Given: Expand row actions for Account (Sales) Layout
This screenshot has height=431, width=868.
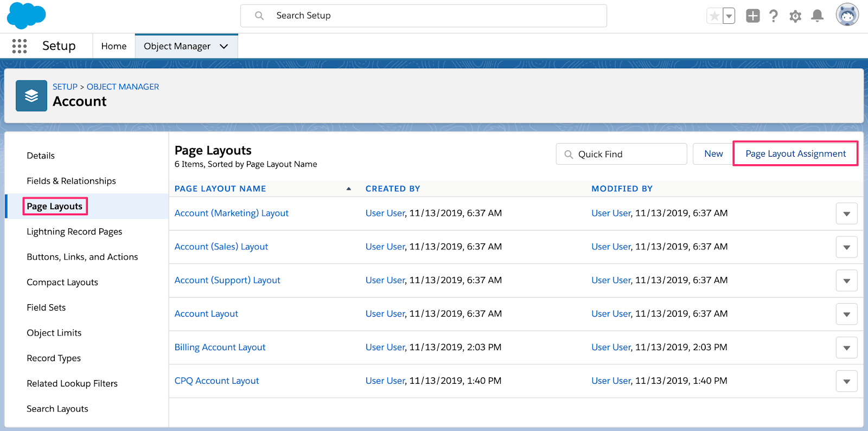Looking at the screenshot, I should pos(846,247).
